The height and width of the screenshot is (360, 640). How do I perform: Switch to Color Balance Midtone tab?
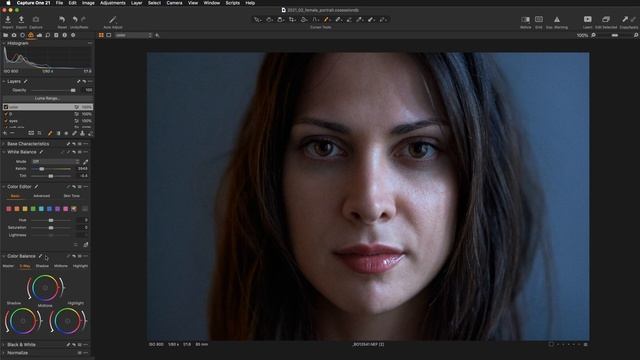point(61,266)
